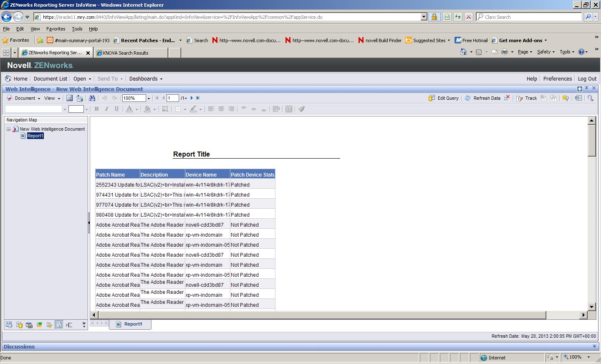
Task: Save the Web Intelligence document with the floppy disk icon
Action: point(69,98)
